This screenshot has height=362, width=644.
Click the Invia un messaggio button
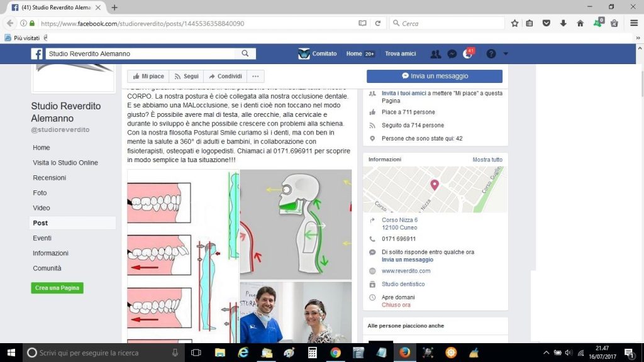click(434, 76)
